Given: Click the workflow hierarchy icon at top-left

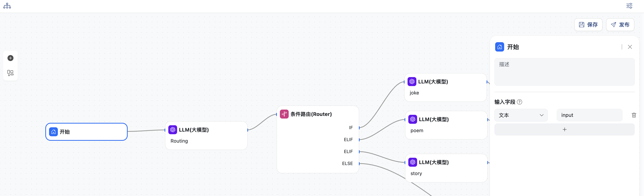Looking at the screenshot, I should tap(7, 6).
